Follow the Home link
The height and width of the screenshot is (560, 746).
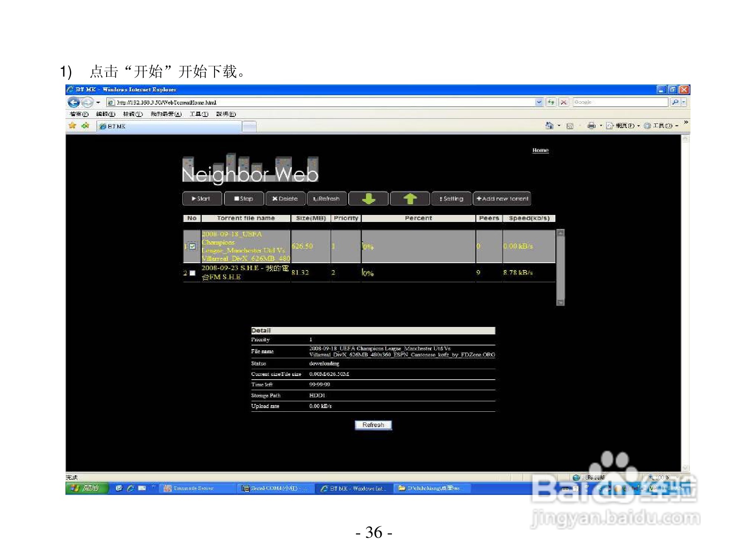point(541,150)
